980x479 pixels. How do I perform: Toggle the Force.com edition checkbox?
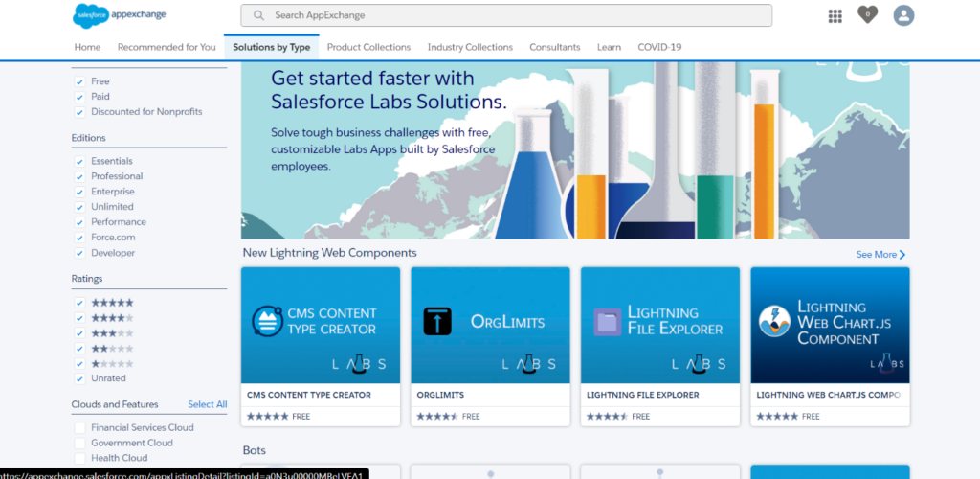(x=79, y=238)
